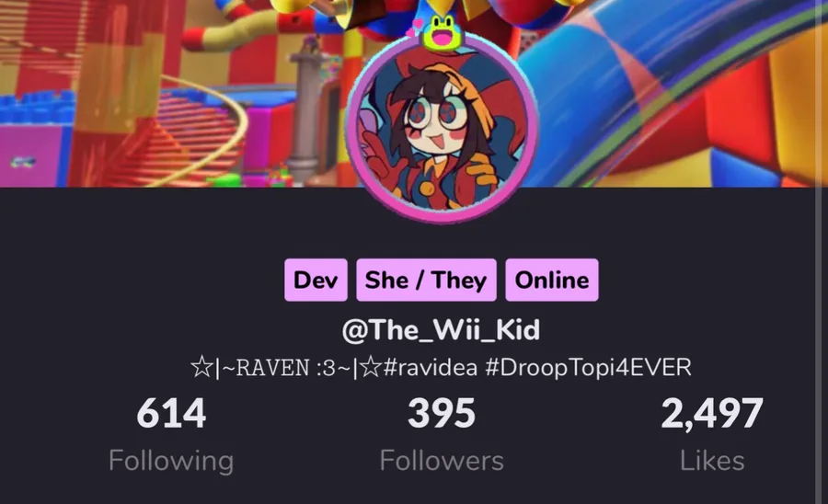
Task: Open the @The_Wii_Kid username
Action: pyautogui.click(x=441, y=330)
